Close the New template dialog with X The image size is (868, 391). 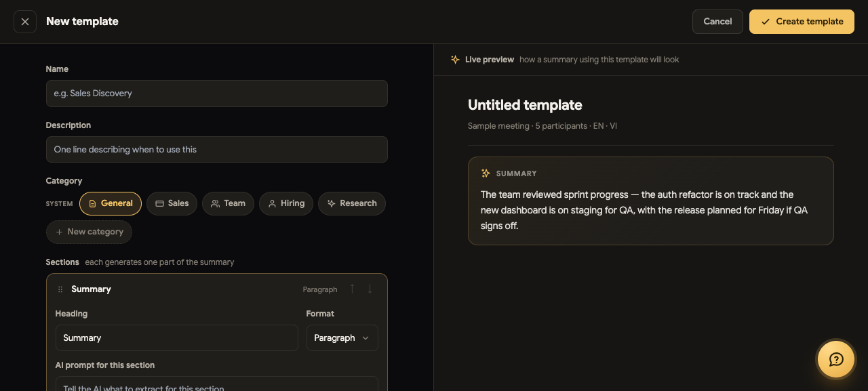(25, 22)
